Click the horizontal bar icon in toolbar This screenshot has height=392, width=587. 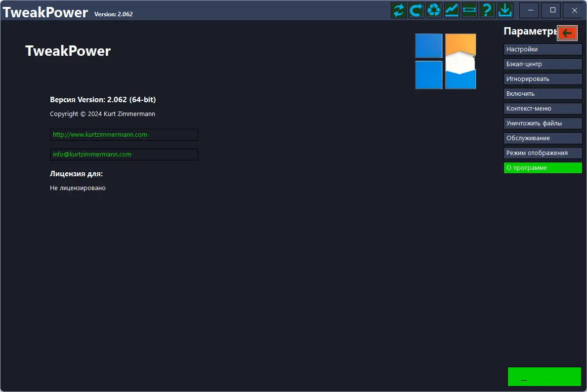pyautogui.click(x=469, y=10)
